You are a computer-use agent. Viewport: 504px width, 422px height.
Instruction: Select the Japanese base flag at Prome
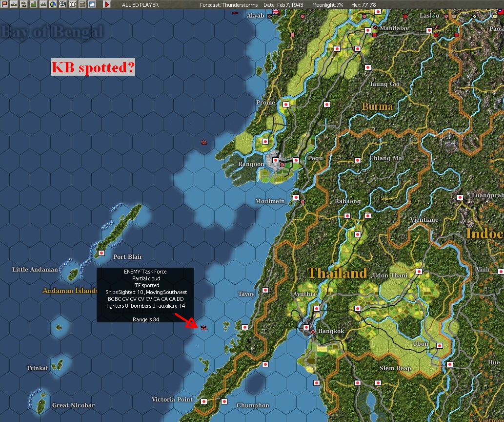point(286,105)
